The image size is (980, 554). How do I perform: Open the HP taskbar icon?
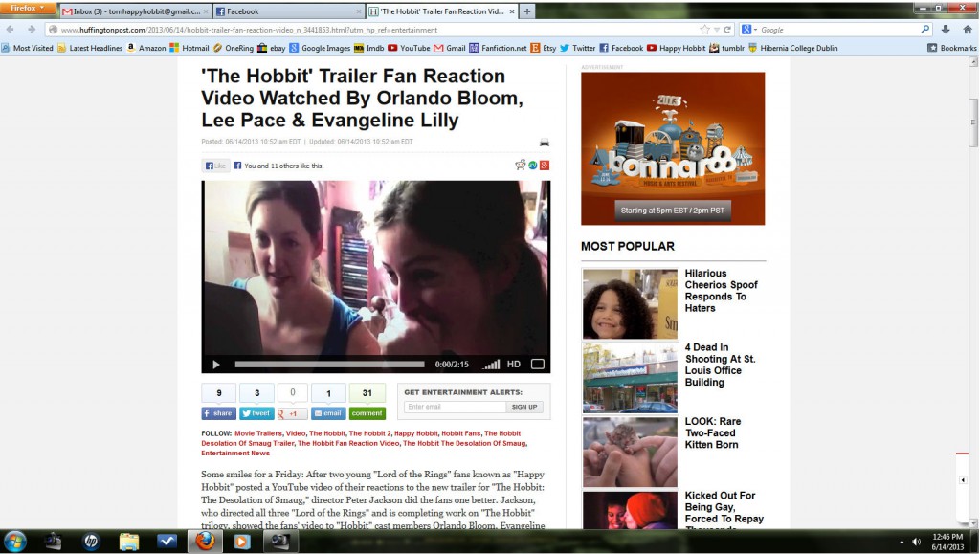point(91,541)
